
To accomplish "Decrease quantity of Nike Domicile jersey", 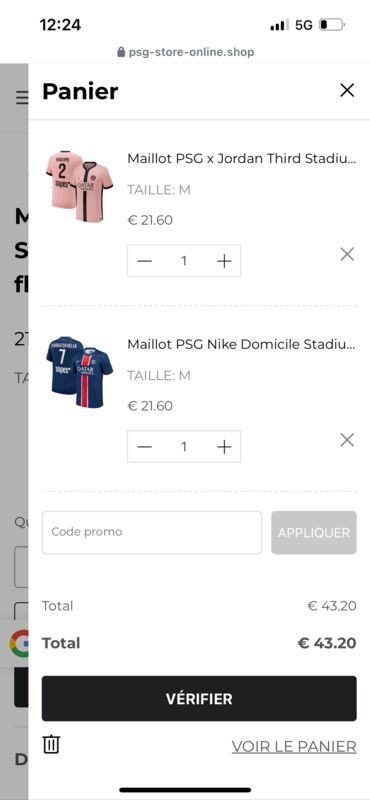I will pos(145,447).
